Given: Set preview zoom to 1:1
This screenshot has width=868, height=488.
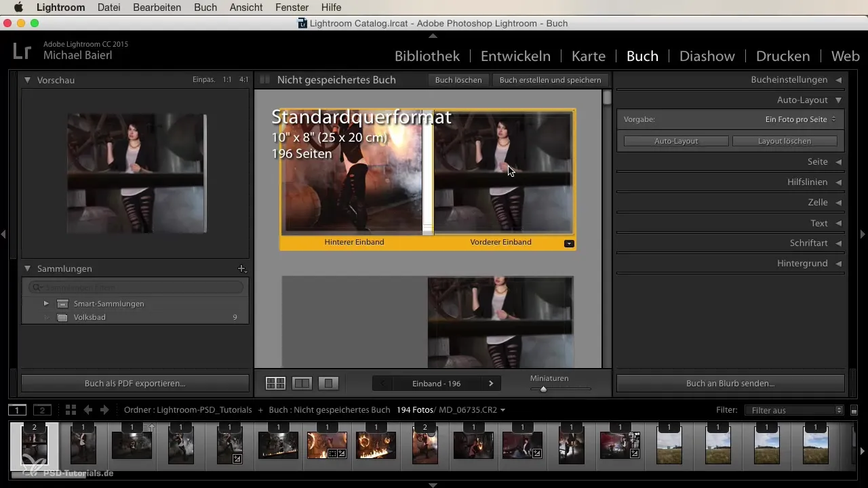Looking at the screenshot, I should (x=227, y=80).
